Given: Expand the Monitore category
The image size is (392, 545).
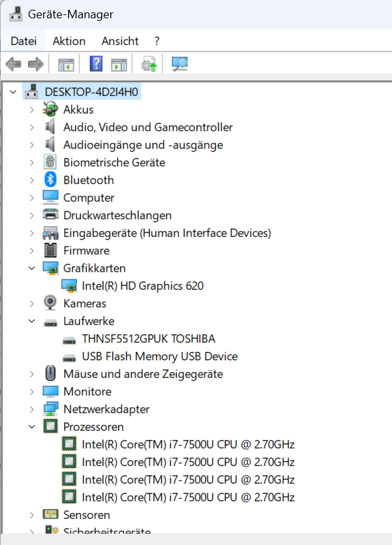Looking at the screenshot, I should [32, 392].
